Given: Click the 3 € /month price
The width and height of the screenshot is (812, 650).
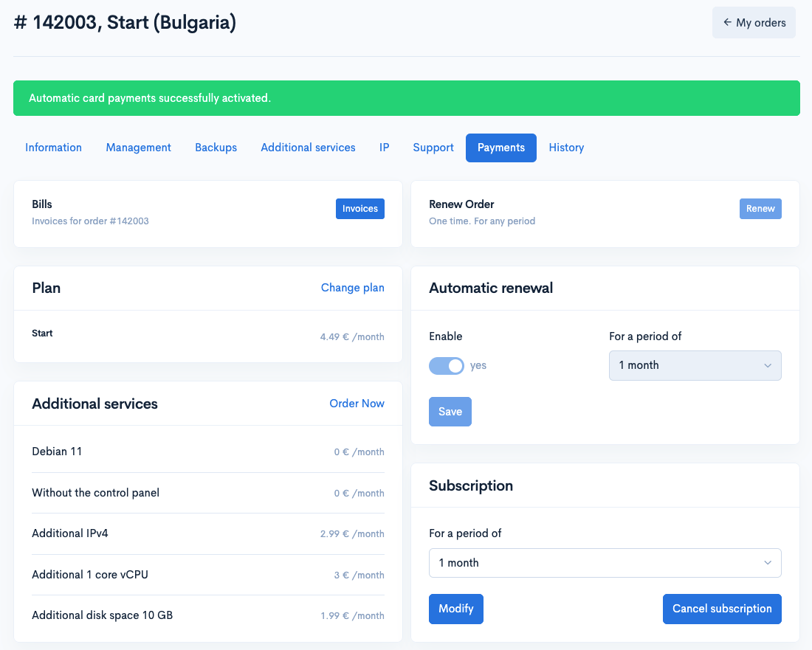Looking at the screenshot, I should point(359,575).
